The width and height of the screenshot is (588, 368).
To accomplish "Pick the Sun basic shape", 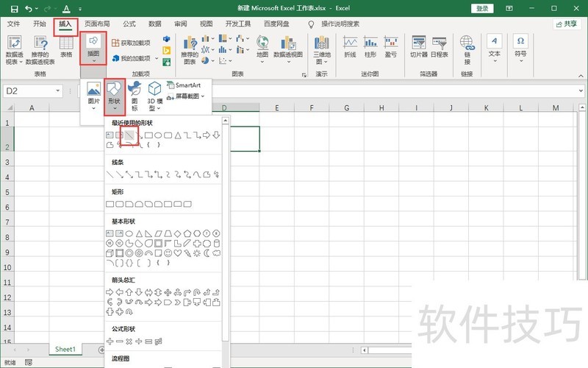I will coord(197,253).
